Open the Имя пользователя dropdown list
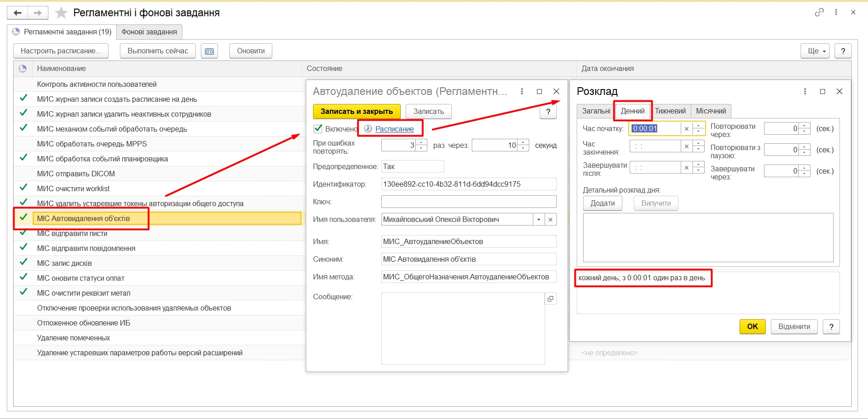Viewport: 868px width, 419px height. (x=539, y=220)
